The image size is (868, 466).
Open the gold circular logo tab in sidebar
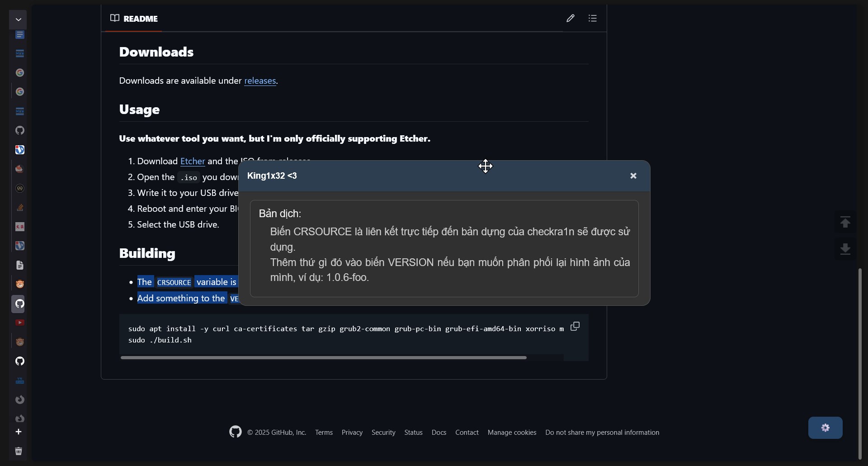20,188
